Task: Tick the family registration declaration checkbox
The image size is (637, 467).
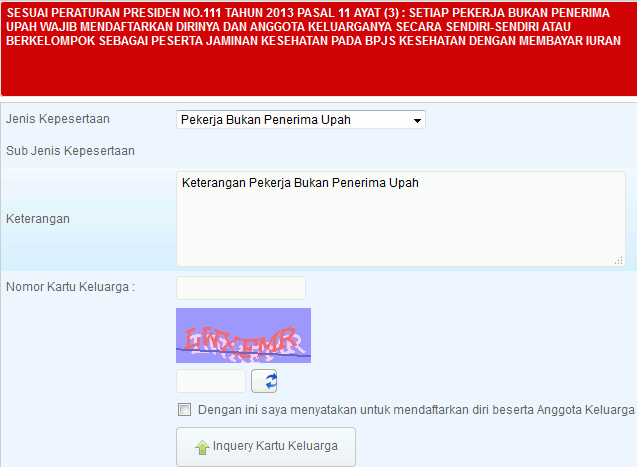Action: 184,410
